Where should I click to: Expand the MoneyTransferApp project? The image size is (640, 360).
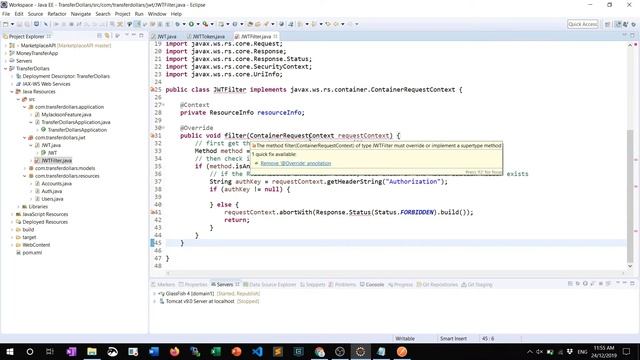click(6, 53)
